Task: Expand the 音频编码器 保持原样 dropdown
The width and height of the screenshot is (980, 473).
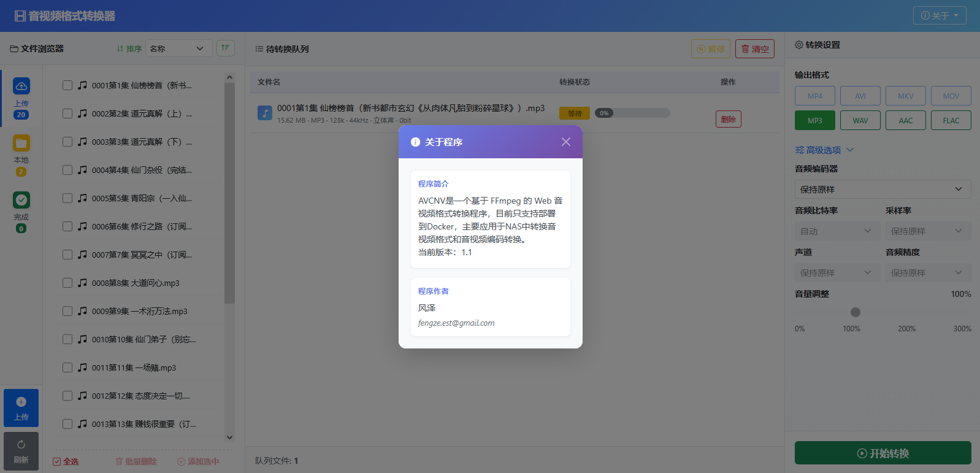Action: click(882, 190)
